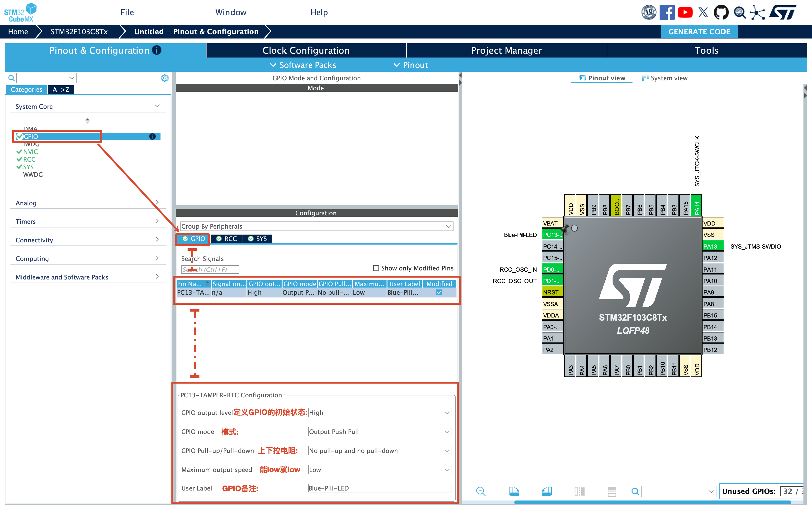Open the Window menu
The image size is (812, 510).
coord(231,13)
